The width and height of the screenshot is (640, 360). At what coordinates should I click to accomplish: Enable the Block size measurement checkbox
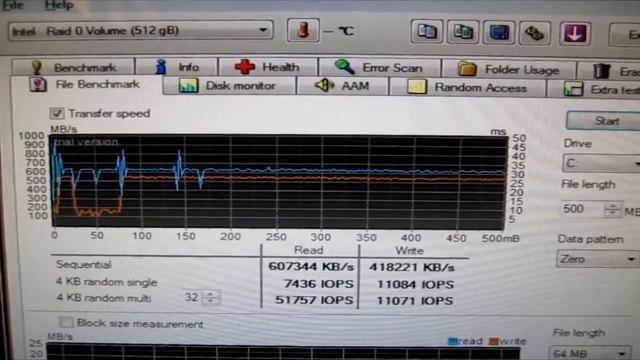[x=66, y=322]
